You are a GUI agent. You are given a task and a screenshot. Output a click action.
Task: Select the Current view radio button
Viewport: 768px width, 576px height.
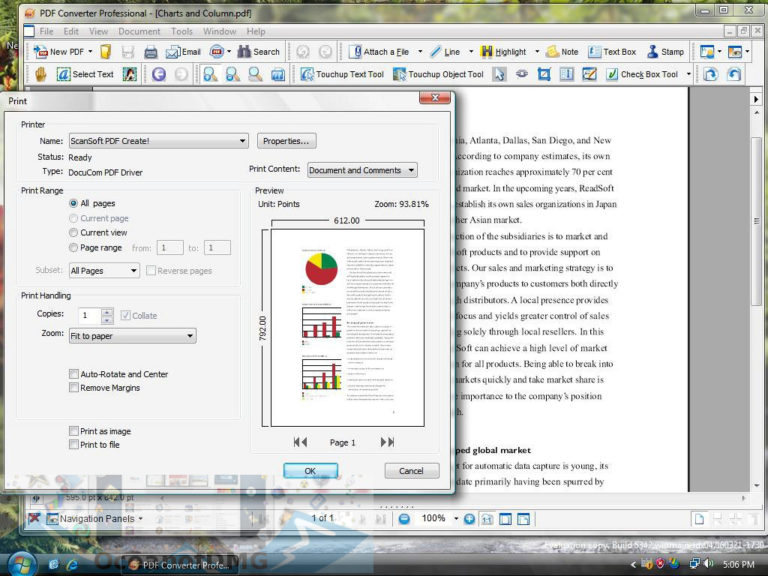click(73, 233)
